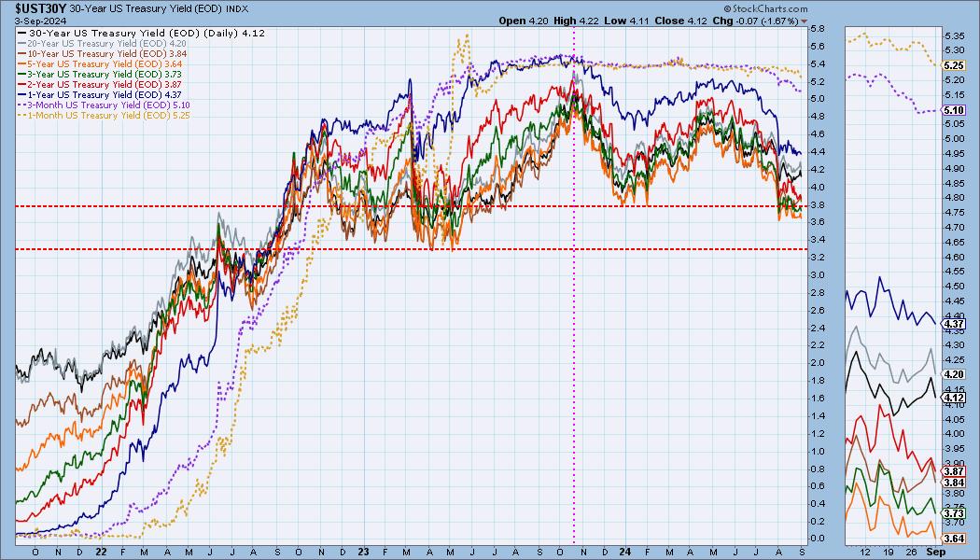Click the $UST30Y ticker symbol title
Image resolution: width=980 pixels, height=560 pixels.
point(41,8)
